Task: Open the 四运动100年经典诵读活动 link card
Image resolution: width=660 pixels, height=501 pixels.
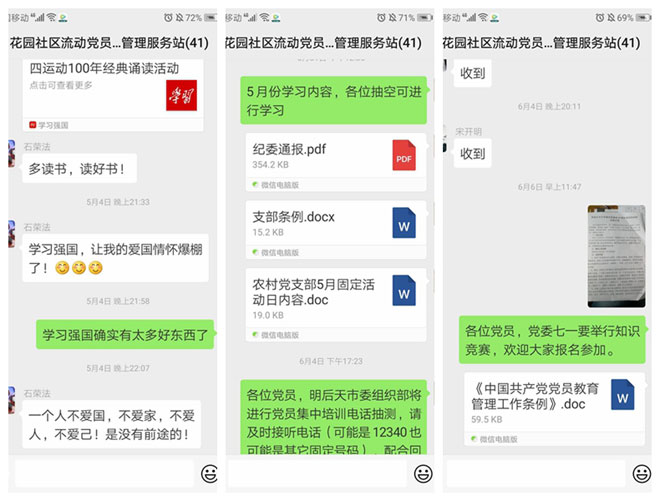Action: tap(113, 95)
